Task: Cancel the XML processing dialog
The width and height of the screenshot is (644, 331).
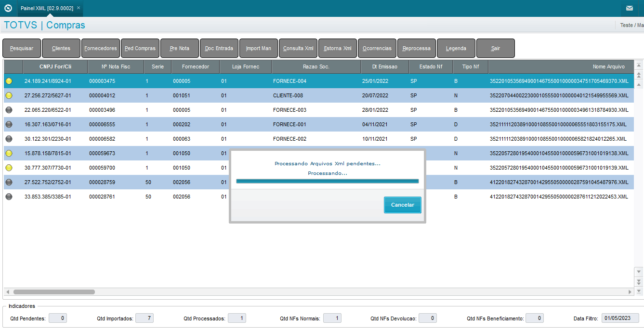Action: click(x=403, y=205)
